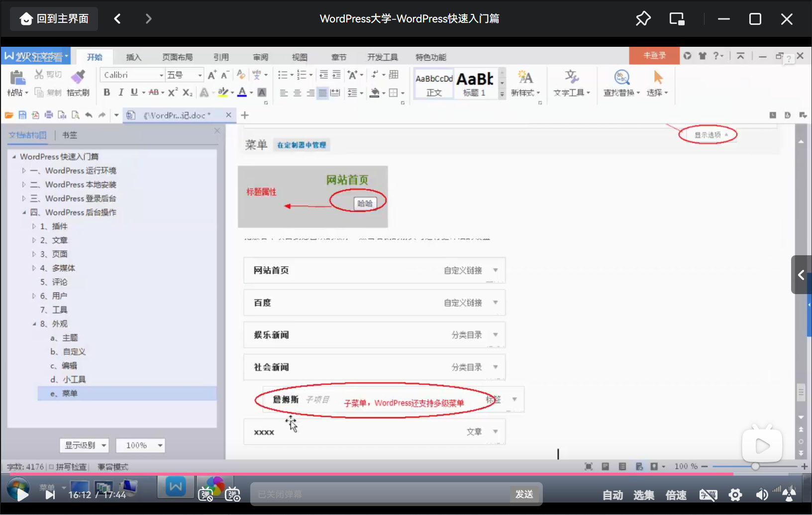812x515 pixels.
Task: Click the decrease font size icon
Action: [225, 75]
